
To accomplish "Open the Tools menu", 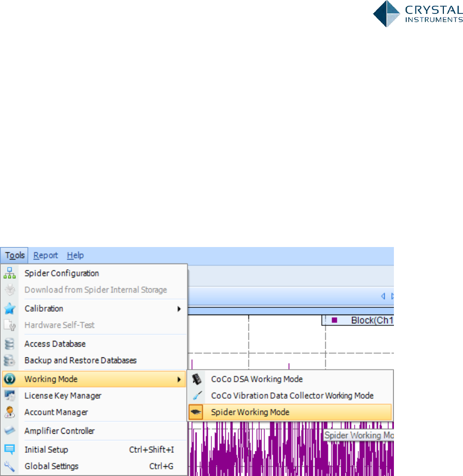I will 14,255.
